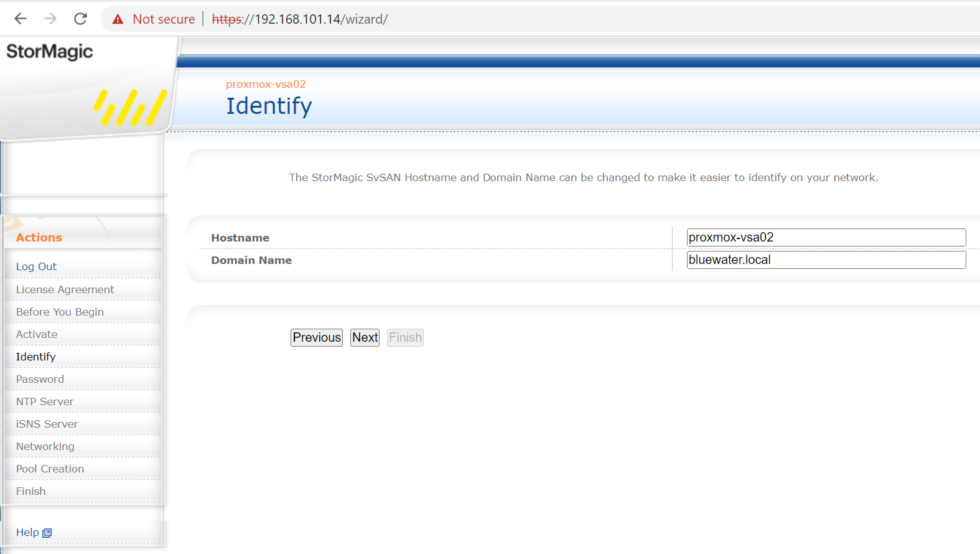The image size is (980, 554).
Task: Select Finish in the sidebar list
Action: [30, 491]
